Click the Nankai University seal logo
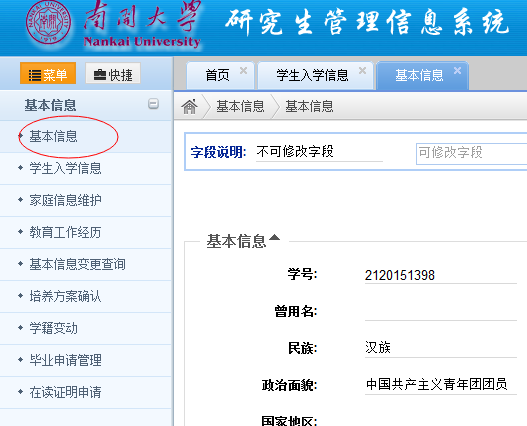 tap(48, 23)
